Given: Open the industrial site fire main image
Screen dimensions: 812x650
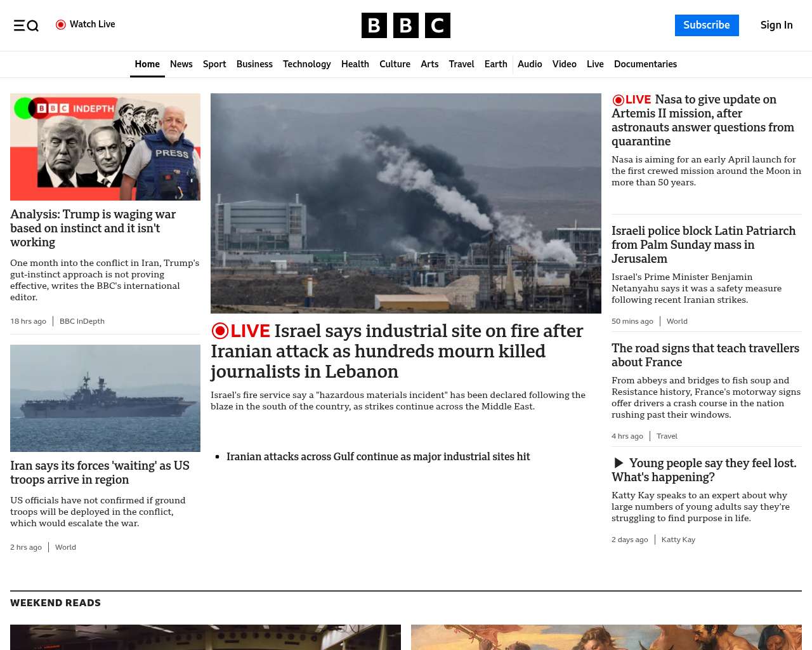Looking at the screenshot, I should pos(406,203).
